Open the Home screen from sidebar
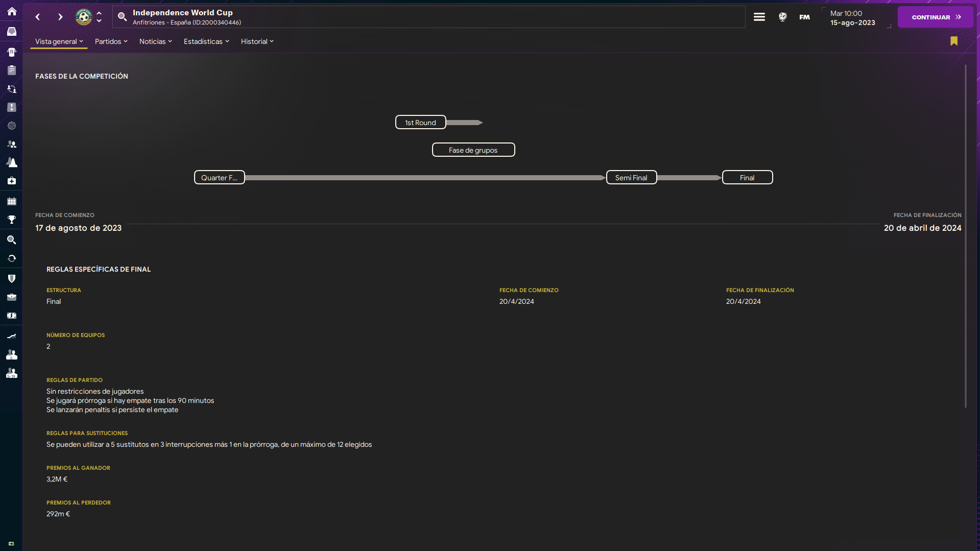Screen dimensions: 980x551 coord(11,12)
